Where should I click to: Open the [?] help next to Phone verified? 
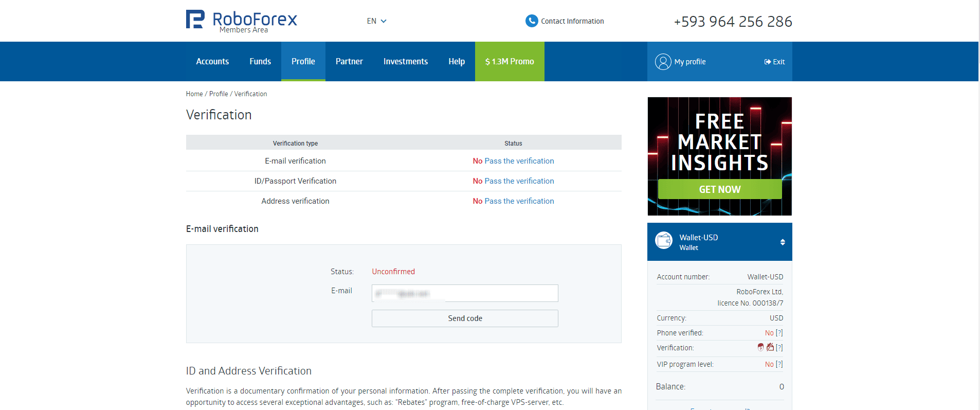coord(779,333)
